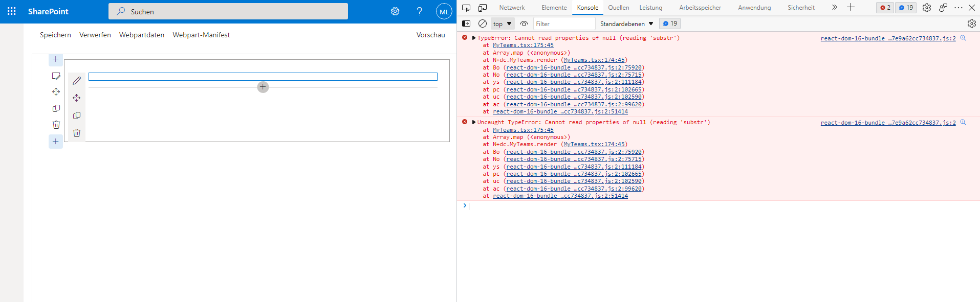Expand the Uncaught TypeError message
980x302 pixels.
coord(474,122)
